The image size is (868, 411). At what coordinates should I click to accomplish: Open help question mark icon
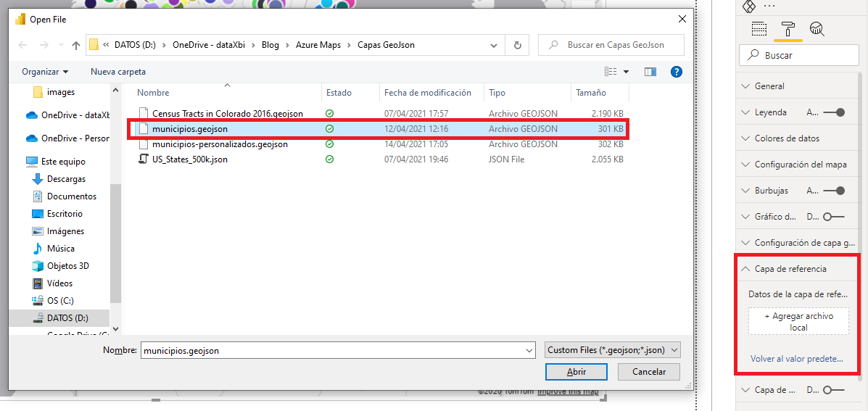(x=676, y=71)
